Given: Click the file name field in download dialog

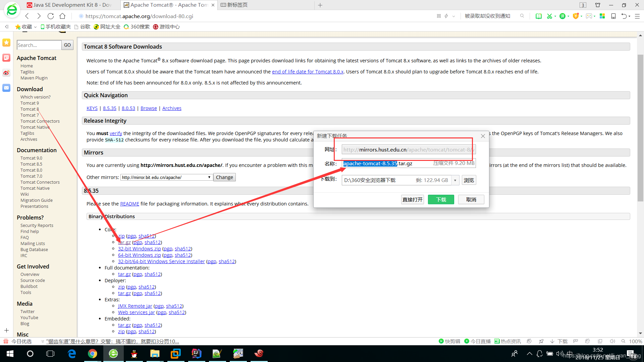Looking at the screenshot, I should (x=409, y=164).
